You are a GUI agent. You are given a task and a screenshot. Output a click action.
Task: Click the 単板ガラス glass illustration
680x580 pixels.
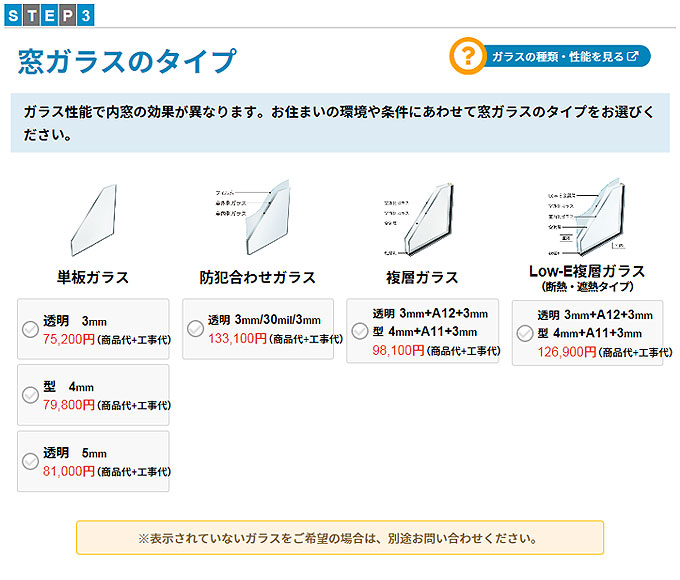(92, 222)
